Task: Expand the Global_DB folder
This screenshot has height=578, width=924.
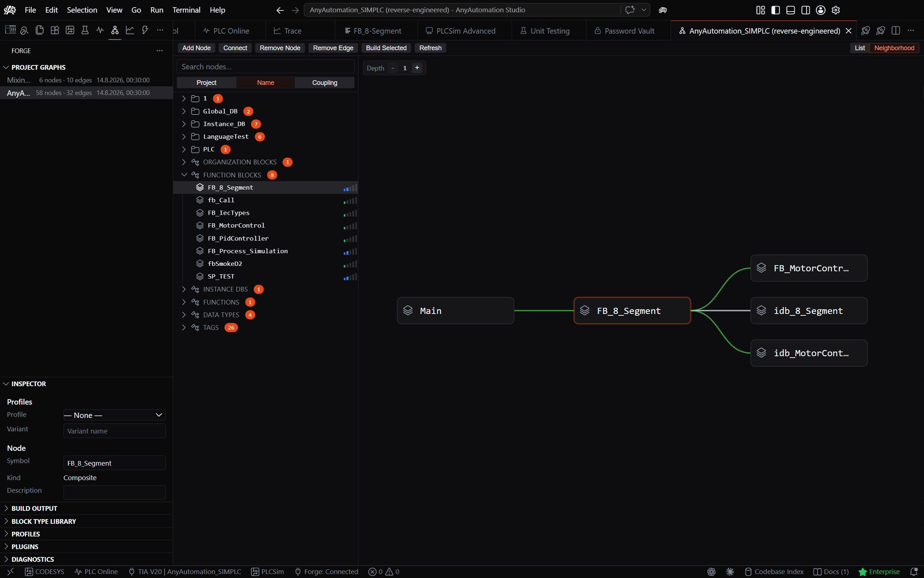Action: (x=184, y=111)
